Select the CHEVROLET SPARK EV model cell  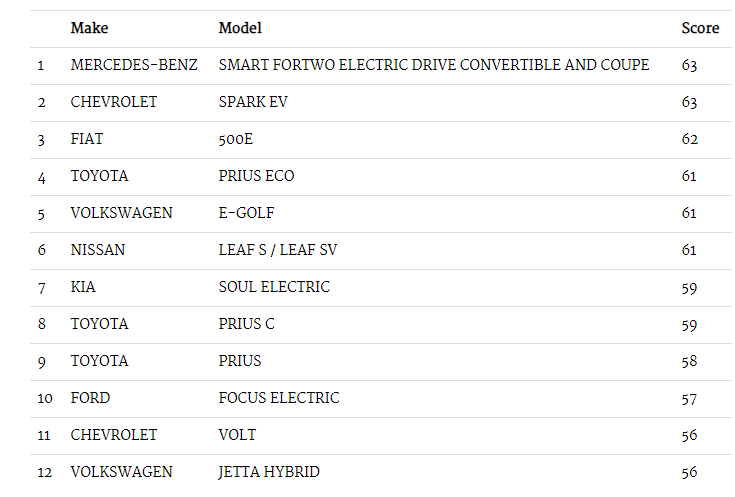point(253,102)
